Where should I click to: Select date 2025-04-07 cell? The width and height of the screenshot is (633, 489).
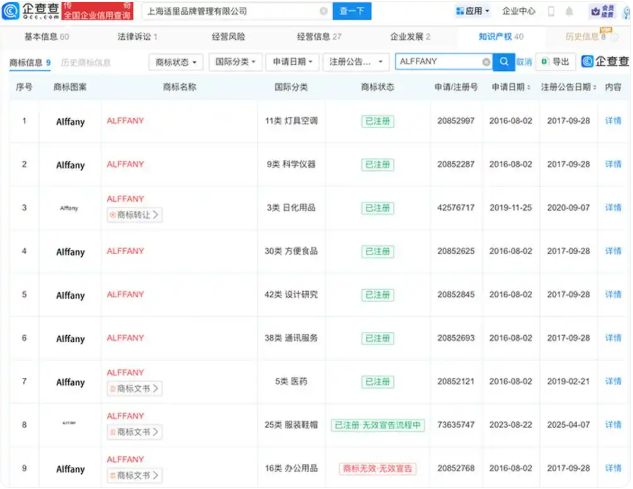[x=568, y=425]
